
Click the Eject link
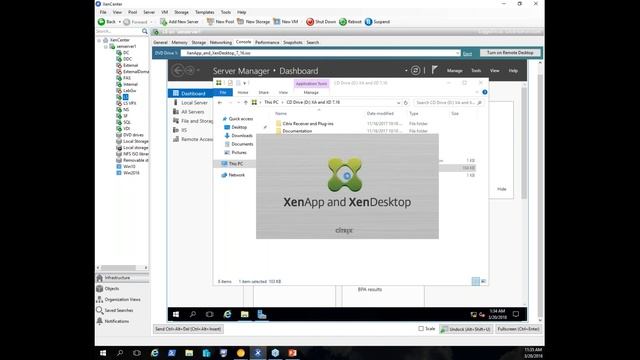point(467,53)
